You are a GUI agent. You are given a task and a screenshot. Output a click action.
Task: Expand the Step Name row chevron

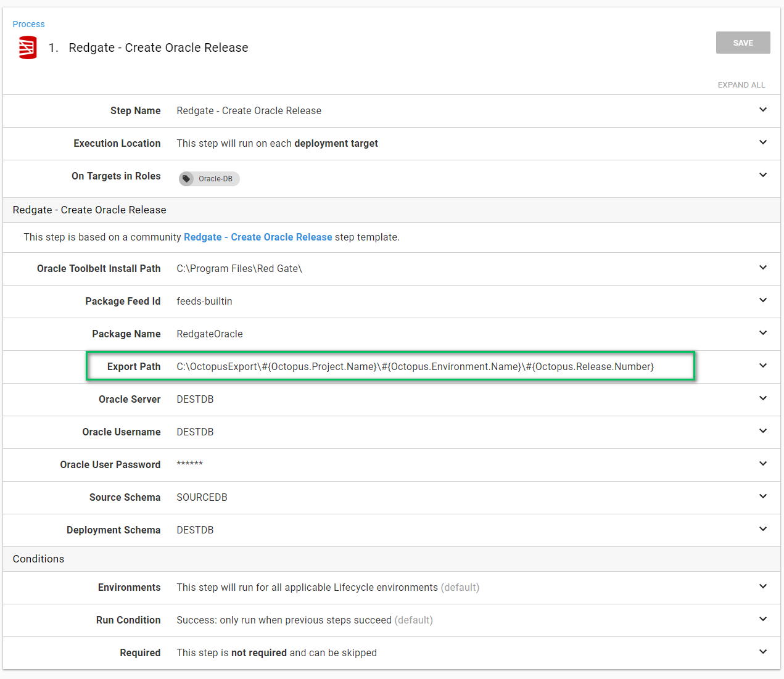(763, 110)
